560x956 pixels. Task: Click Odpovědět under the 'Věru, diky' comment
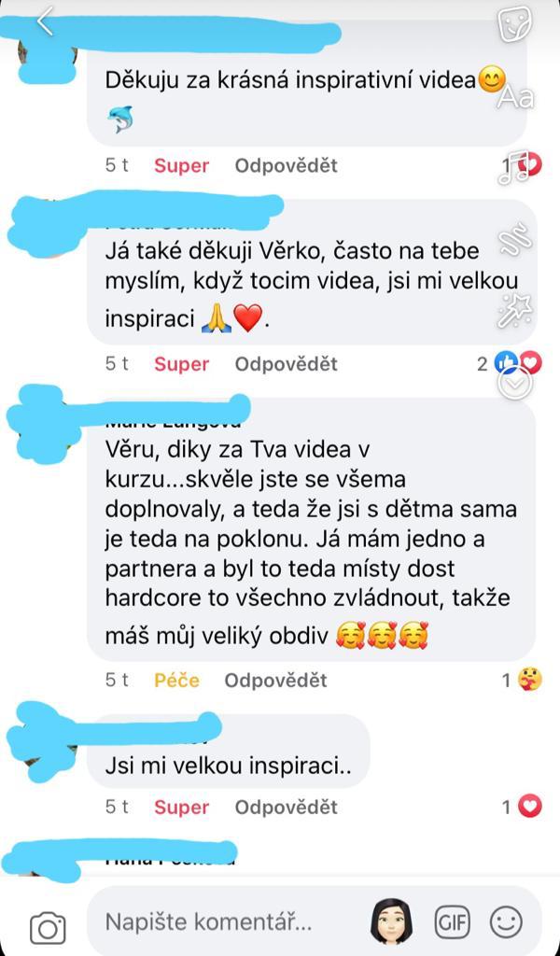point(275,680)
